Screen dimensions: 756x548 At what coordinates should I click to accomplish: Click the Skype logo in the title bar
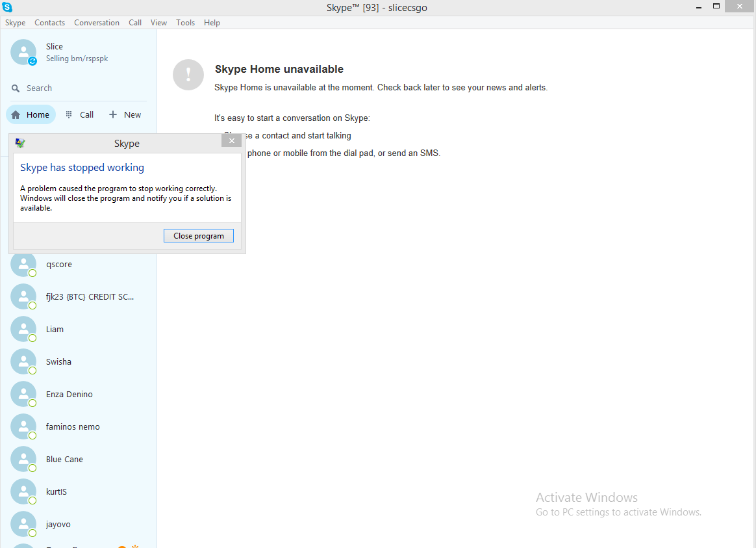pos(7,7)
